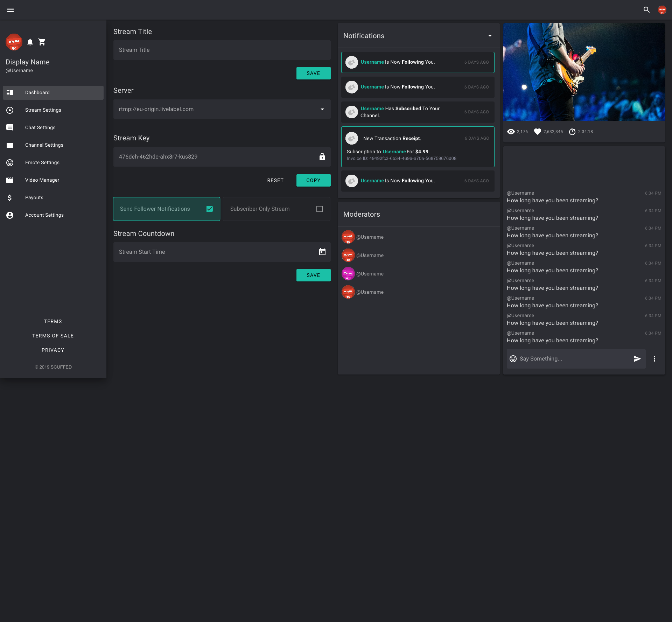Viewport: 672px width, 622px height.
Task: Click the shopping cart icon
Action: (42, 42)
